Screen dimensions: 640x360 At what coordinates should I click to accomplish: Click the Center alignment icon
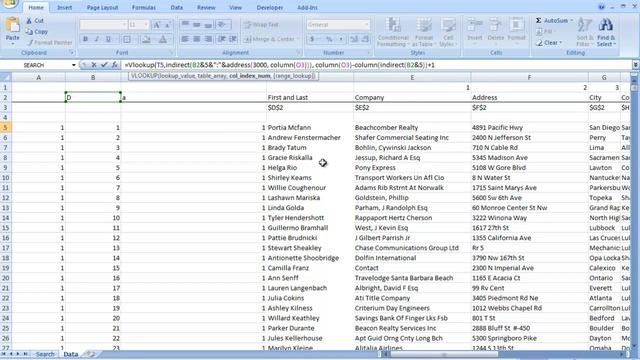196,39
